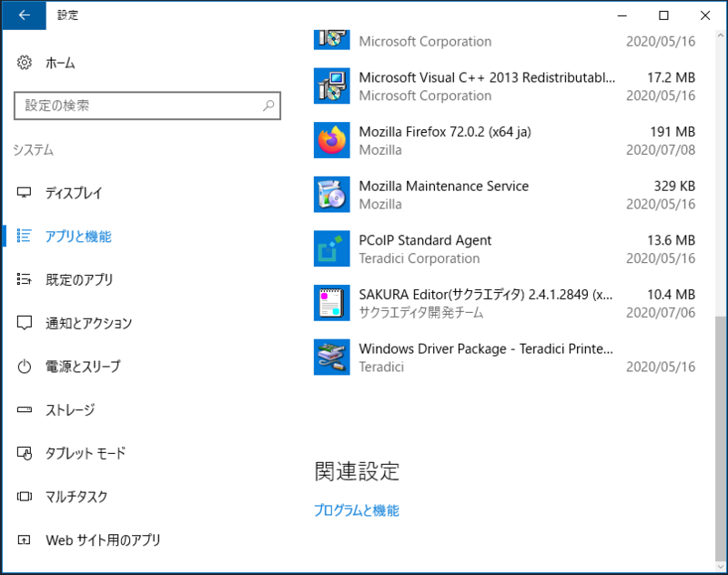Image resolution: width=728 pixels, height=575 pixels.
Task: Open 通知とアクション settings page
Action: [x=88, y=323]
